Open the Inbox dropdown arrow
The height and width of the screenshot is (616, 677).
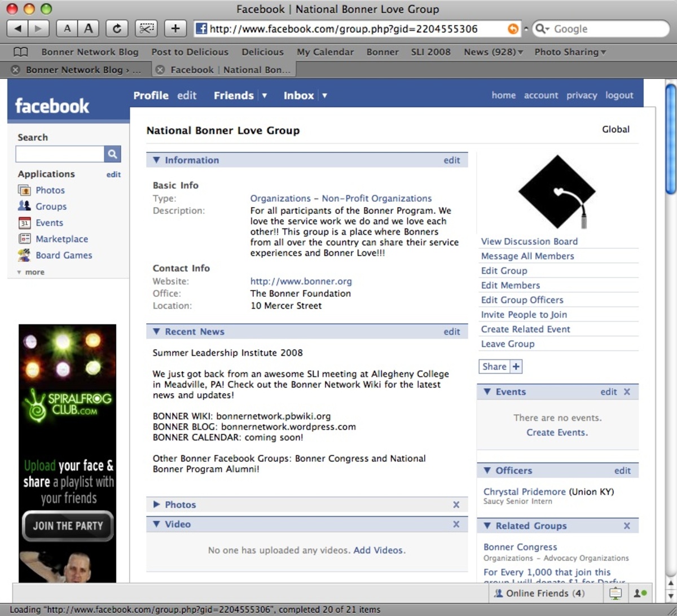tap(324, 95)
